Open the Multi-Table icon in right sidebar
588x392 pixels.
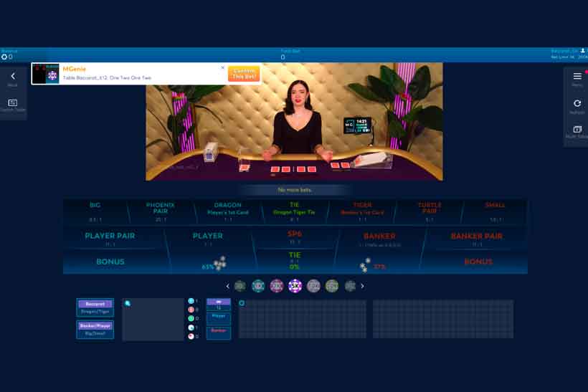577,129
